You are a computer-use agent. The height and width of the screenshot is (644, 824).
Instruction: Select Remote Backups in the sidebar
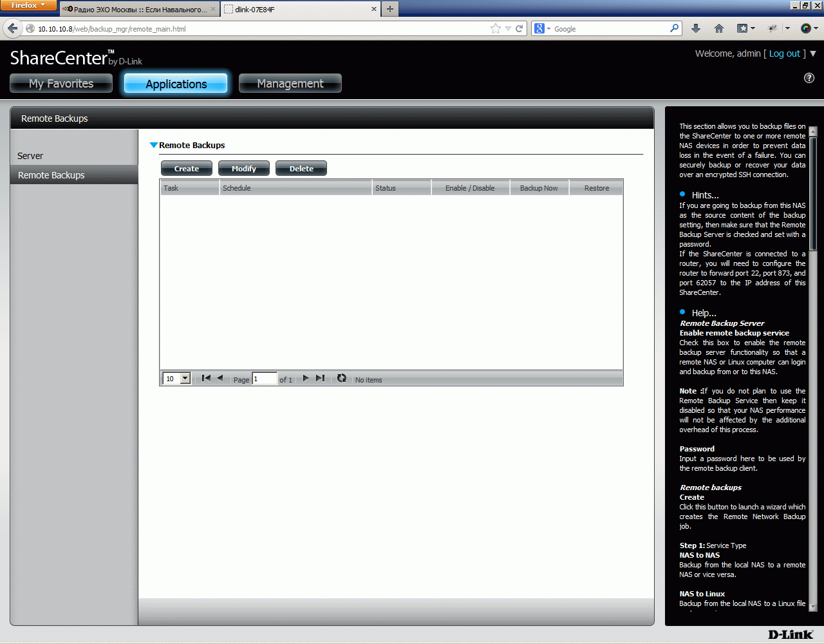tap(74, 175)
